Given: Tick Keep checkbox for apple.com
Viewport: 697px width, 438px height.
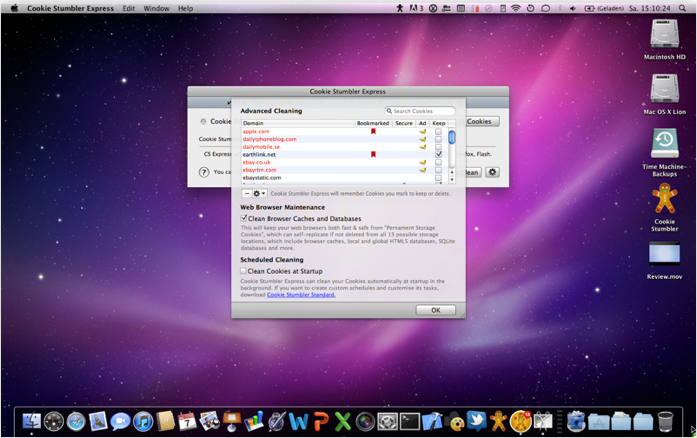Looking at the screenshot, I should pyautogui.click(x=438, y=131).
